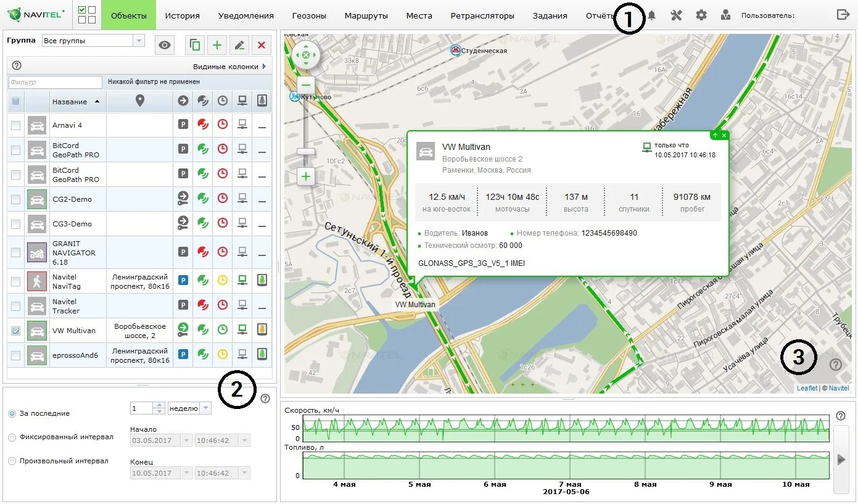
Task: Click the green plus add button
Action: [217, 45]
